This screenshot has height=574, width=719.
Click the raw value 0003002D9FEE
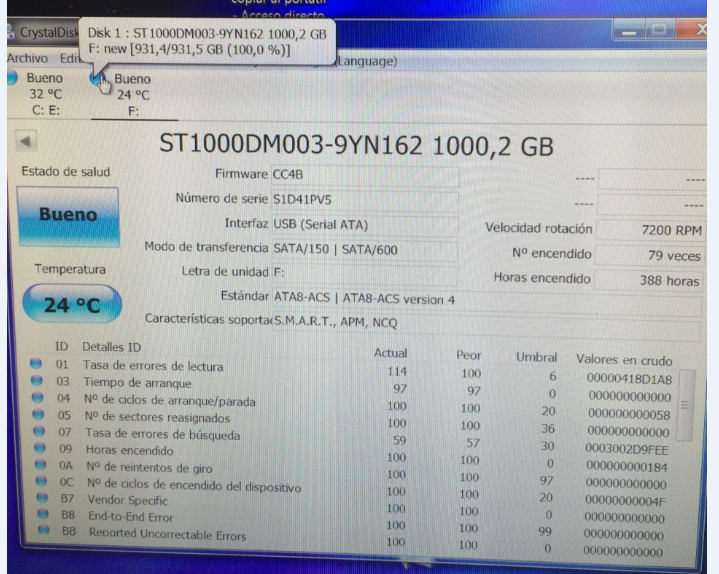(x=626, y=449)
